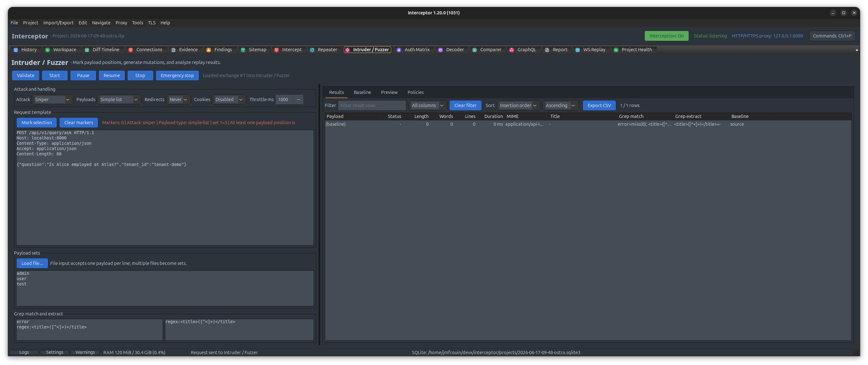
Task: Open the Project menu
Action: [31, 22]
